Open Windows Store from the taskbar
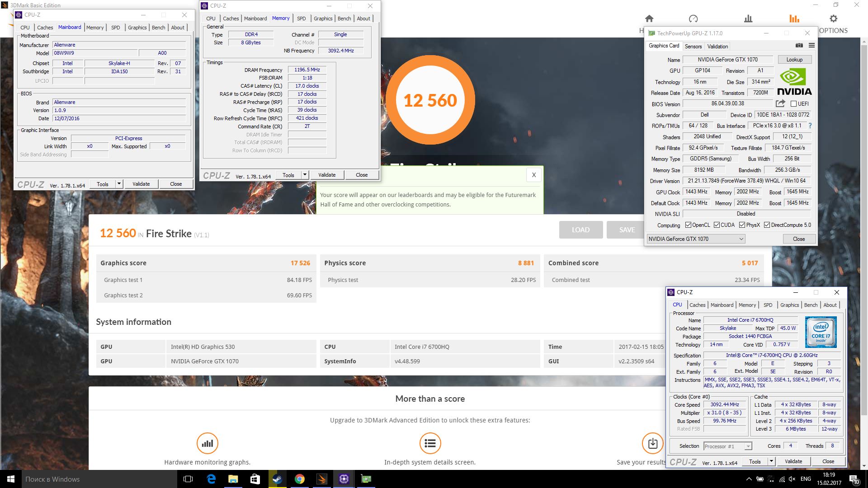The image size is (868, 488). pos(255,479)
